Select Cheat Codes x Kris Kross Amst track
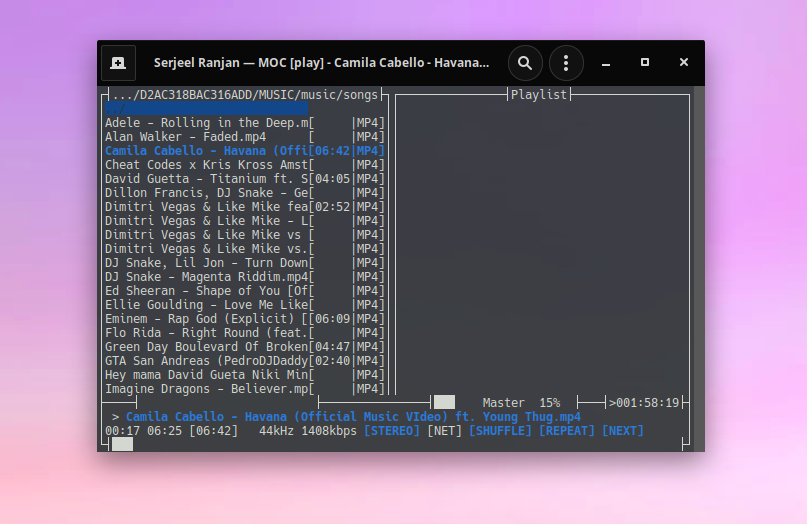 click(244, 165)
